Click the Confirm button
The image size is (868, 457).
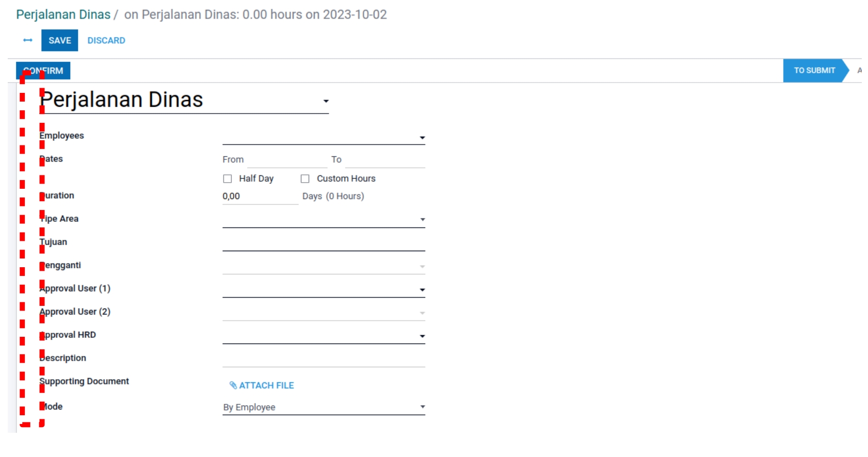43,71
